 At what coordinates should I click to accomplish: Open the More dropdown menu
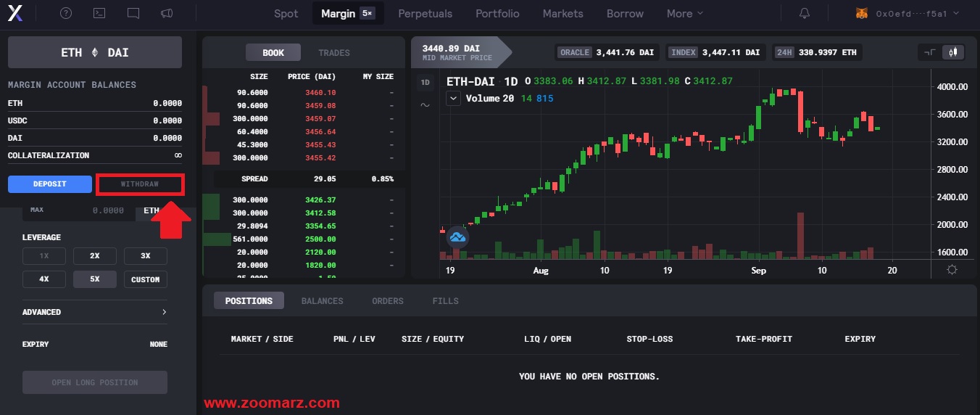[685, 13]
